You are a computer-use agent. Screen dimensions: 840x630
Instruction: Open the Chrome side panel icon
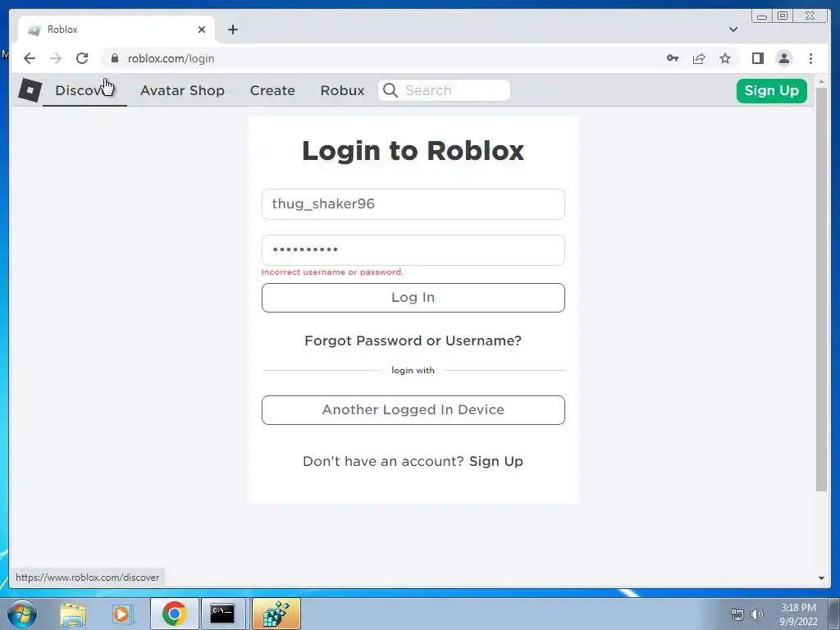point(757,58)
